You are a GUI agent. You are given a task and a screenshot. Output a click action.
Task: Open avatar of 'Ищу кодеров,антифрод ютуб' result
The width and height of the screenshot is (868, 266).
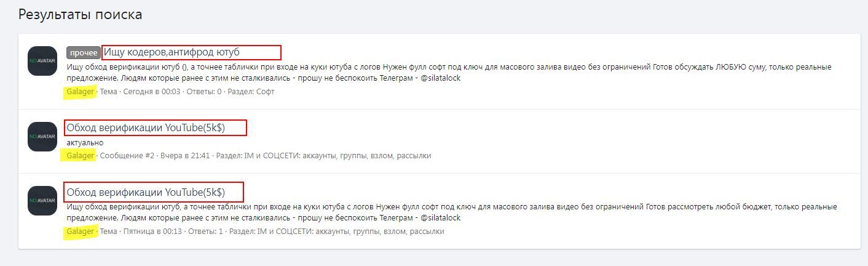42,61
